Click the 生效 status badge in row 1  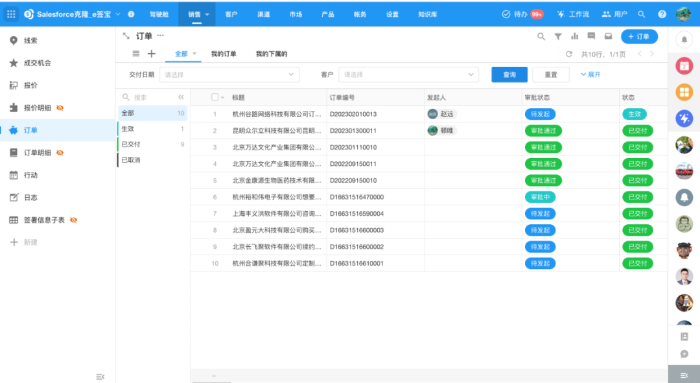tap(634, 114)
